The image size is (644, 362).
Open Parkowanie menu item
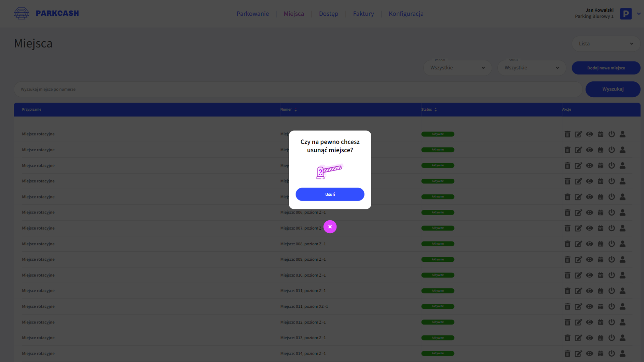253,14
